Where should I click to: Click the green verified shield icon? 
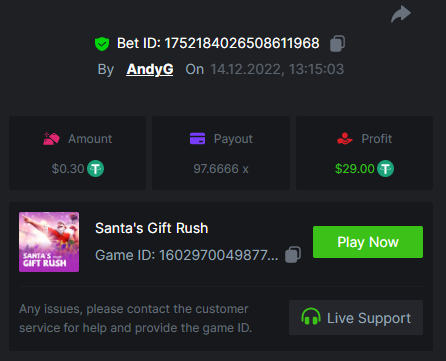click(102, 44)
